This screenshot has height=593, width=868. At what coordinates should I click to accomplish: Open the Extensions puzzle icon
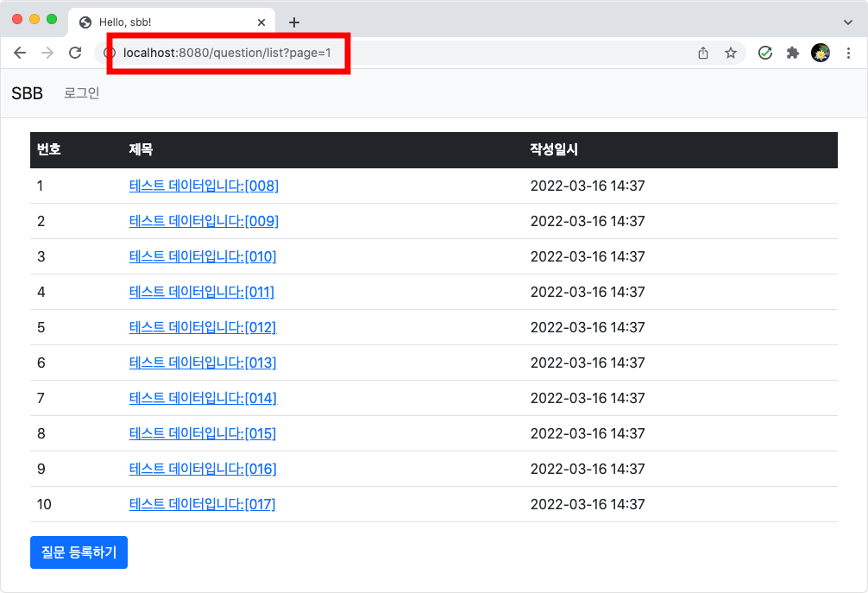coord(793,53)
